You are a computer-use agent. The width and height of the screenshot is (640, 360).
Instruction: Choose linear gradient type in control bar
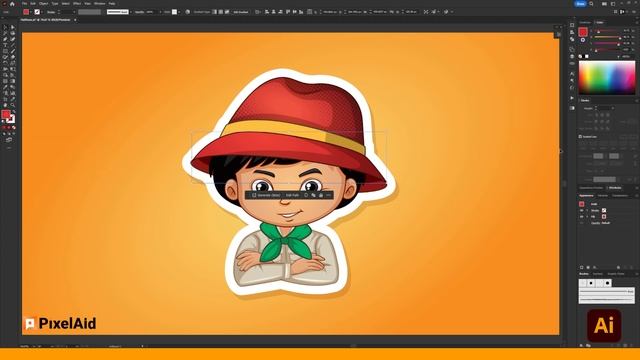point(214,12)
